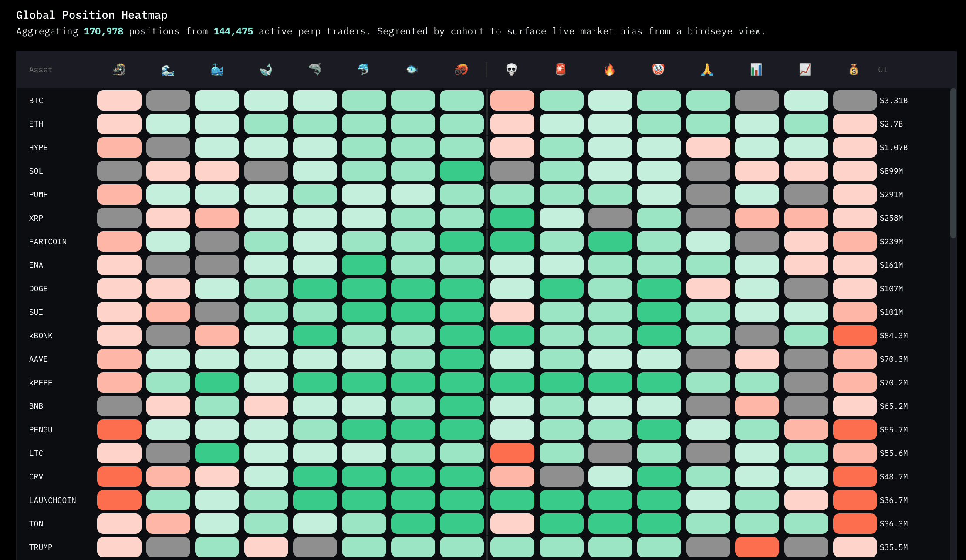Click the $2.7B open interest value
This screenshot has height=560, width=966.
point(891,124)
